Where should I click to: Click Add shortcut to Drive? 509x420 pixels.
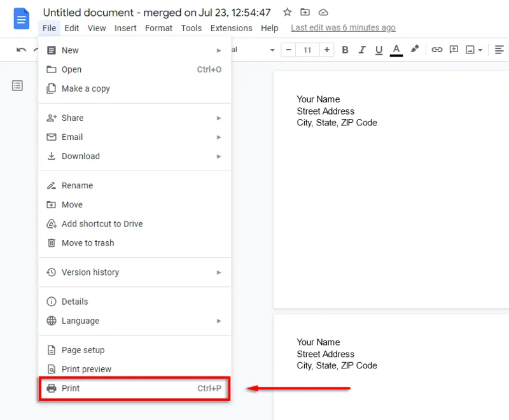(x=134, y=223)
